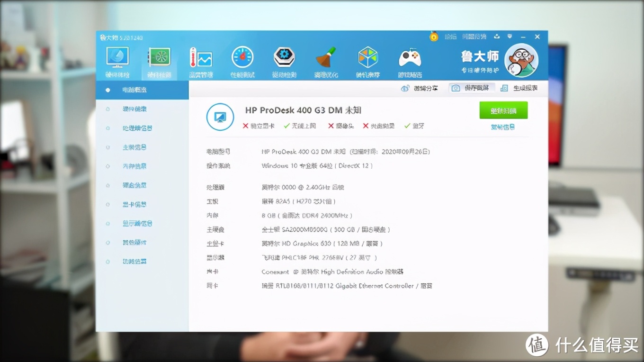Select hardware detection circuit-board icon
644x362 pixels.
[159, 57]
